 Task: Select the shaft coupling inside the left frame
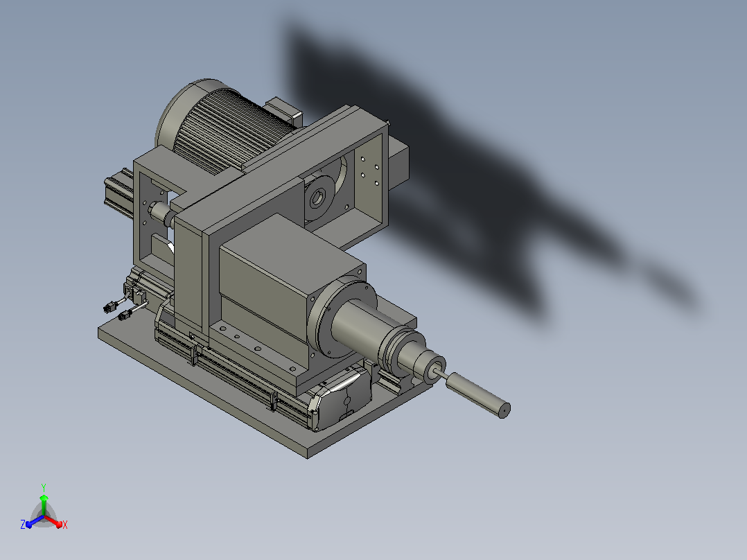161,213
